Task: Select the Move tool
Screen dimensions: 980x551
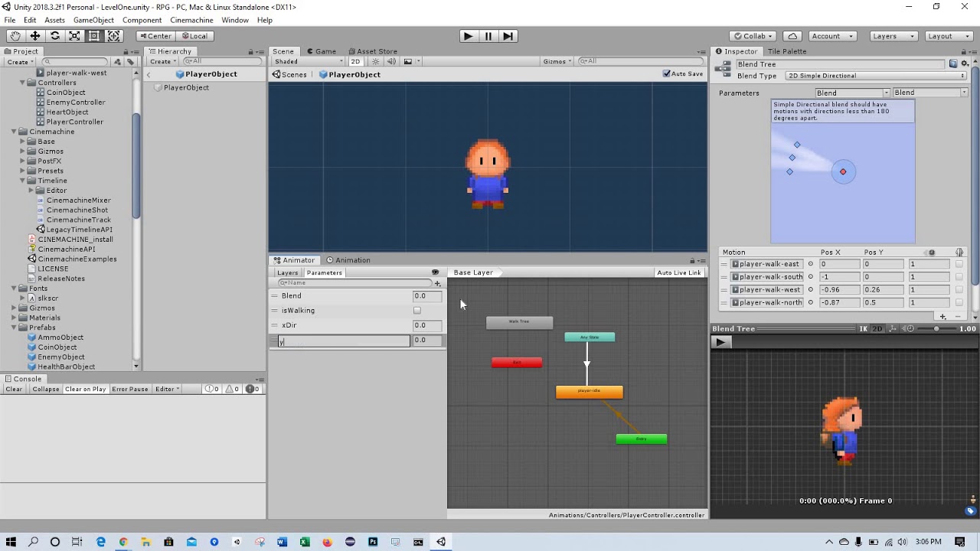Action: coord(35,36)
